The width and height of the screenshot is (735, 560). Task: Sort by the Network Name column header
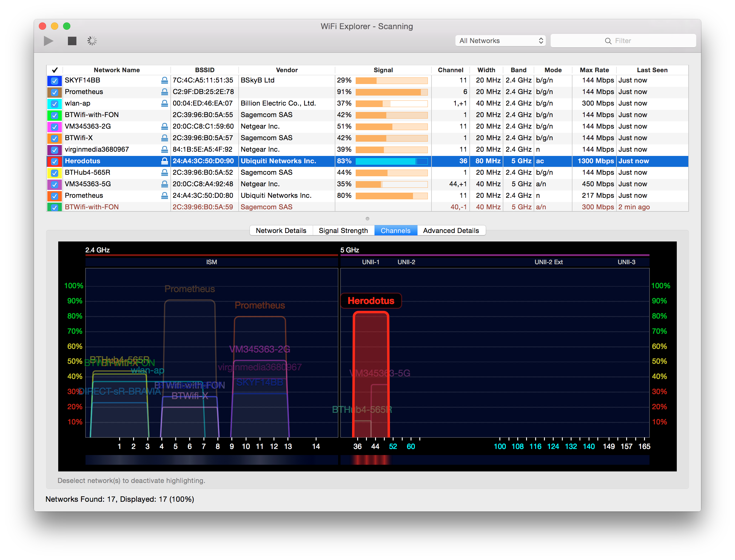click(117, 70)
